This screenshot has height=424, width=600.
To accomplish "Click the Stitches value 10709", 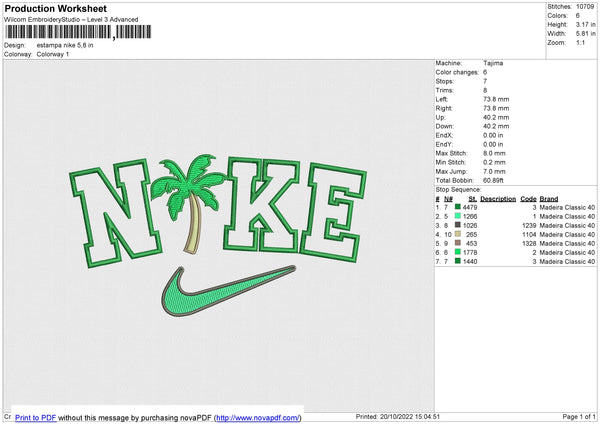I will 585,7.
